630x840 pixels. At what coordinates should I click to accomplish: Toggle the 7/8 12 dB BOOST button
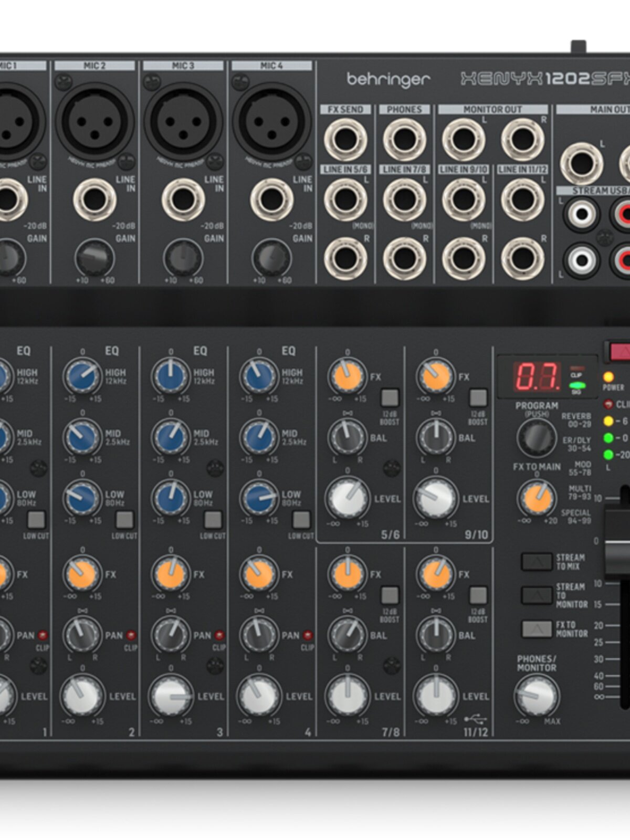[390, 595]
